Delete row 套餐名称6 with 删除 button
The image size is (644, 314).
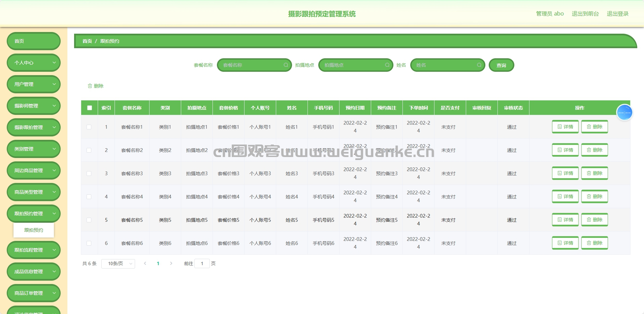pos(594,243)
